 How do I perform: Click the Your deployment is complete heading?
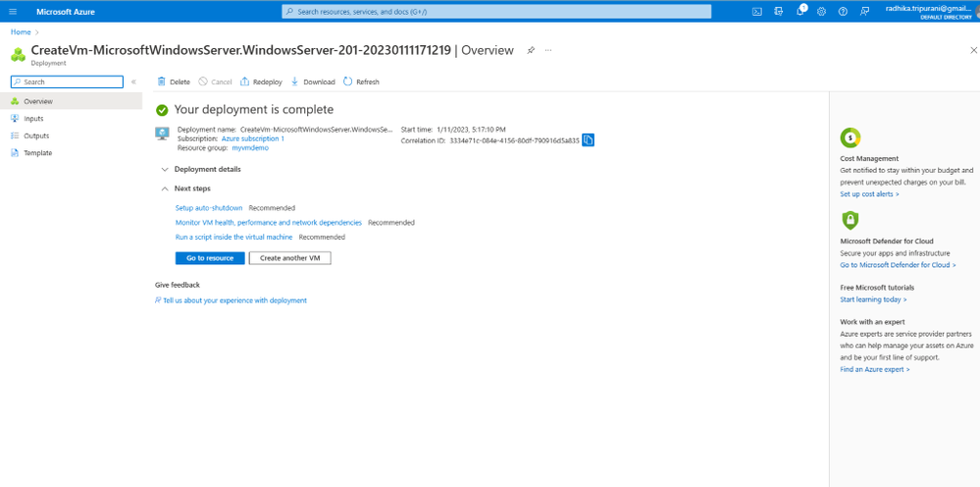tap(254, 110)
